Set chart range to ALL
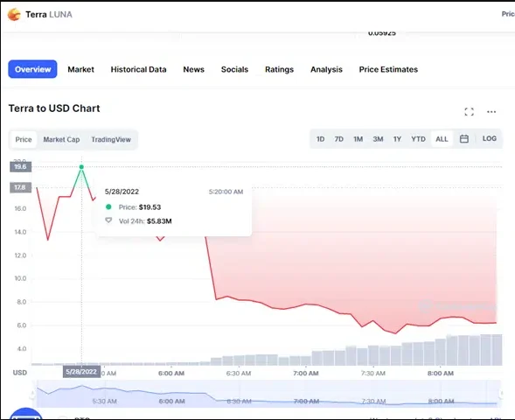The height and width of the screenshot is (420, 515). tap(442, 139)
